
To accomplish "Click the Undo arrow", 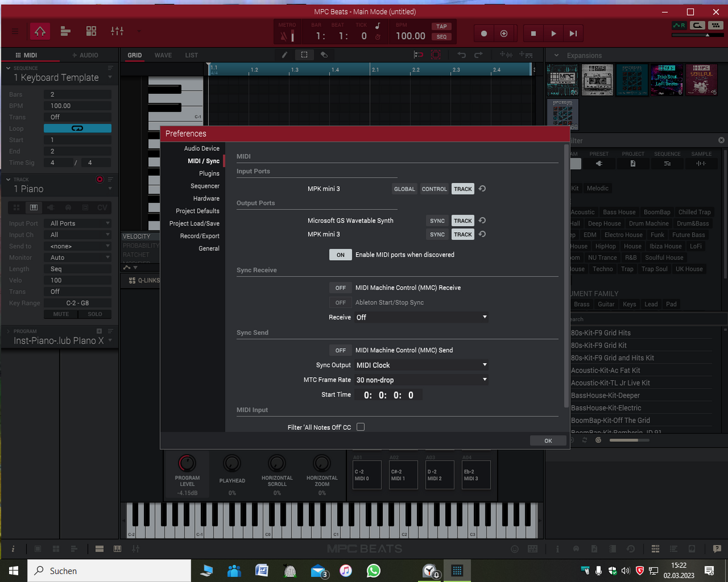I will coord(462,55).
